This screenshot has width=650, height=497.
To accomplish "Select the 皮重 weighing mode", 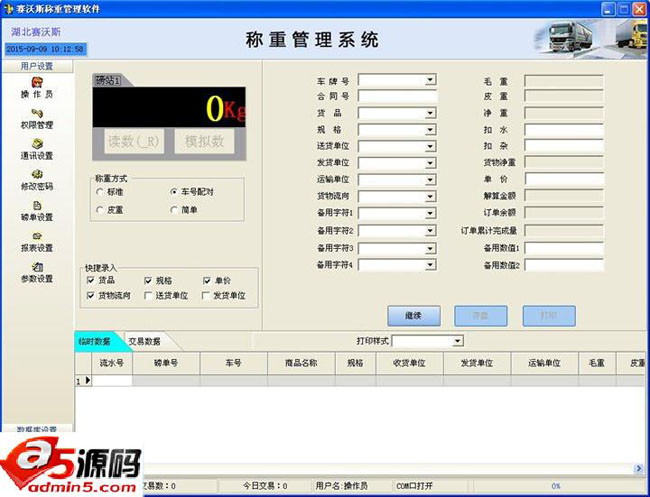I will click(99, 210).
